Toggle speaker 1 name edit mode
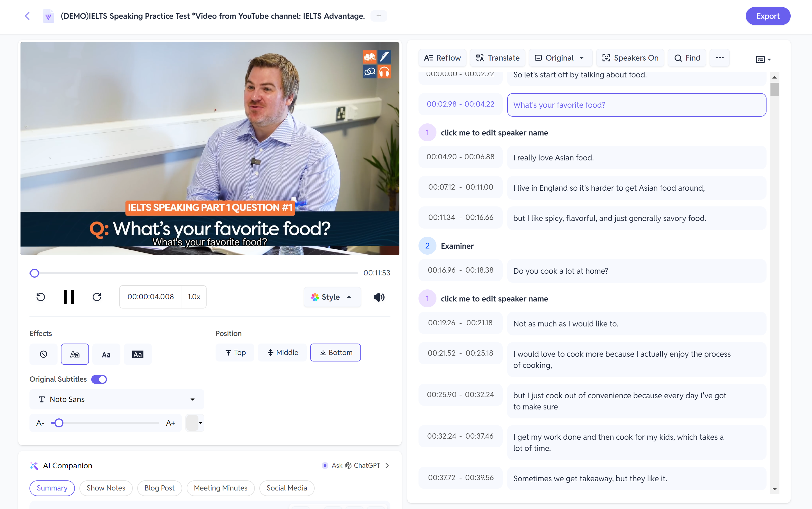 495,132
